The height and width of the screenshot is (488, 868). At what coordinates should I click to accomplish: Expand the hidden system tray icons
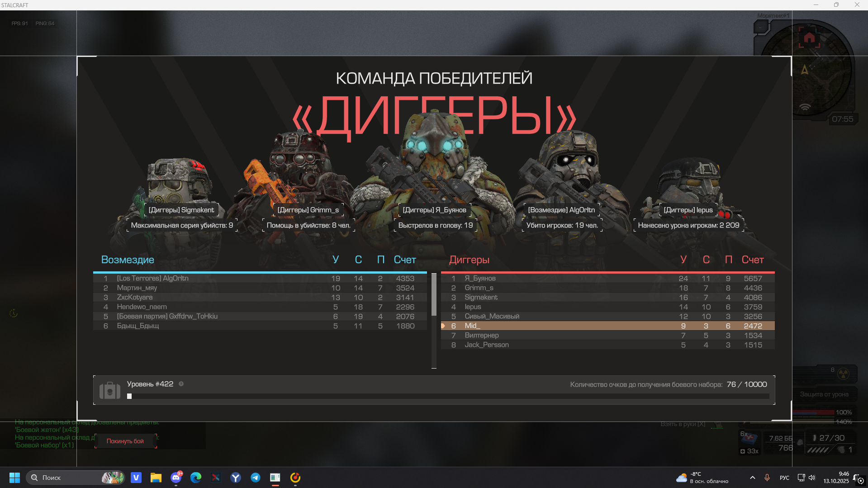click(x=753, y=478)
